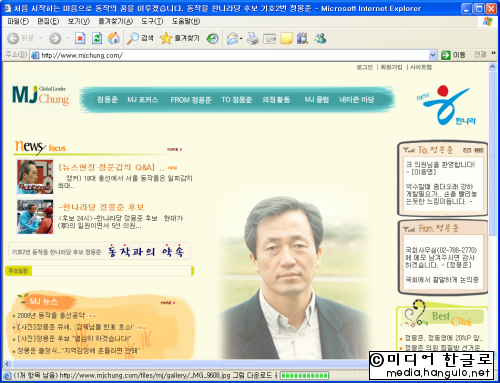Screen dimensions: 500x383
Task: Click the Edit toolbar icon beside printer
Action: point(269,39)
